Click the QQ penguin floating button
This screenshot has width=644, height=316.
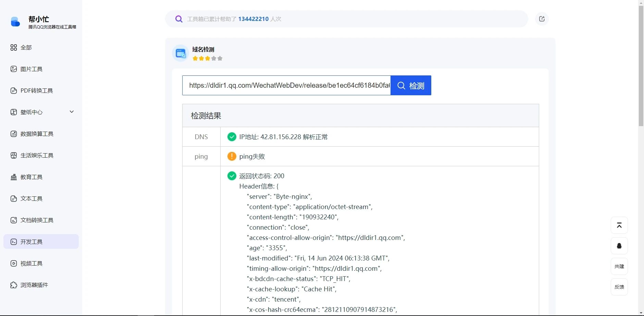tap(619, 246)
